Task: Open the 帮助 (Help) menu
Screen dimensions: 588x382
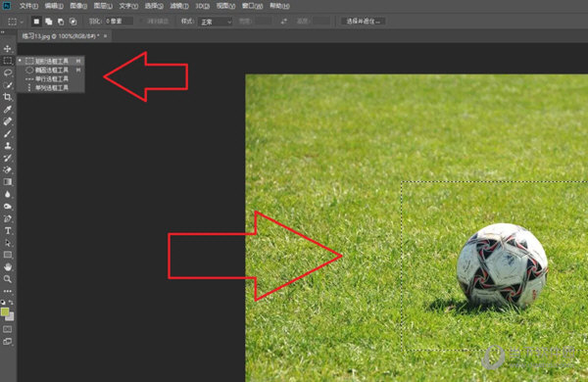Action: click(279, 6)
